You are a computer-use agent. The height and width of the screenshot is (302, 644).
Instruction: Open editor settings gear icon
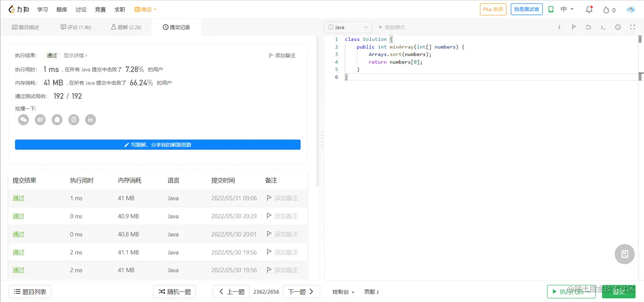618,27
